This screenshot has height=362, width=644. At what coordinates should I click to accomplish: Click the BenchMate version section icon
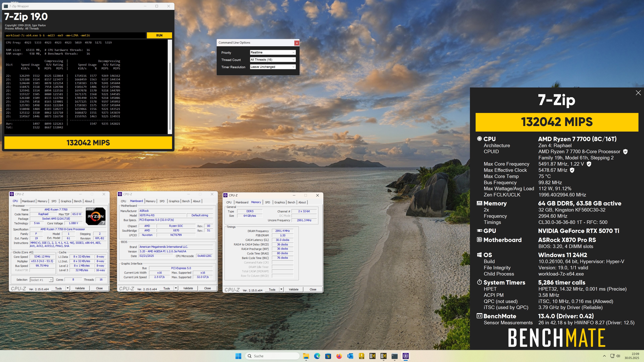(x=479, y=316)
